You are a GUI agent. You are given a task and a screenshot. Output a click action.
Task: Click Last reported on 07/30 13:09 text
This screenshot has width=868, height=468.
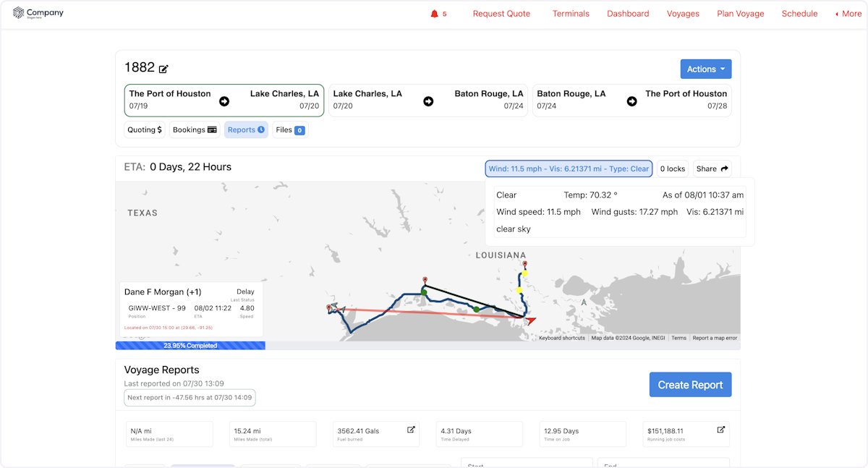(174, 383)
